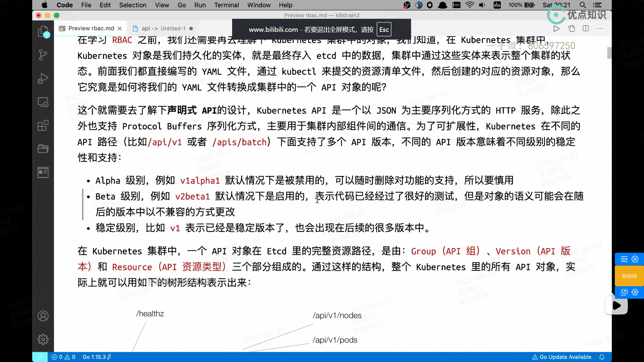Image resolution: width=644 pixels, height=362 pixels.
Task: Open the Remote Explorer view
Action: pos(43,102)
